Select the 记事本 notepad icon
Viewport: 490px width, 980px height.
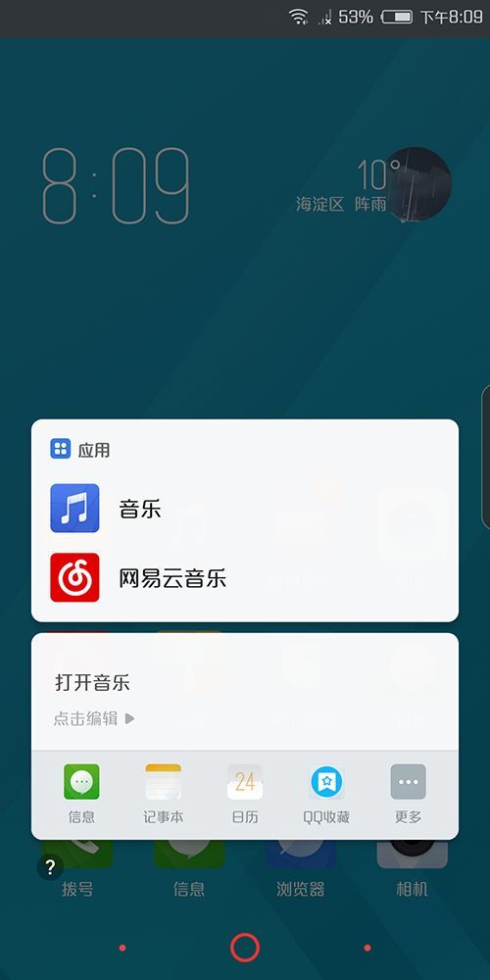click(x=163, y=782)
